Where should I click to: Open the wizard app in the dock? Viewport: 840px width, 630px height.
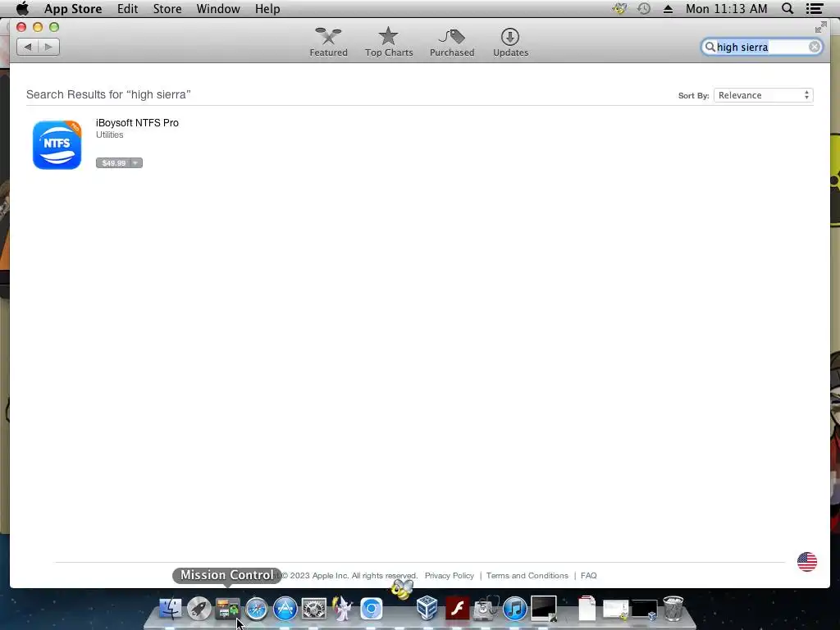342,609
